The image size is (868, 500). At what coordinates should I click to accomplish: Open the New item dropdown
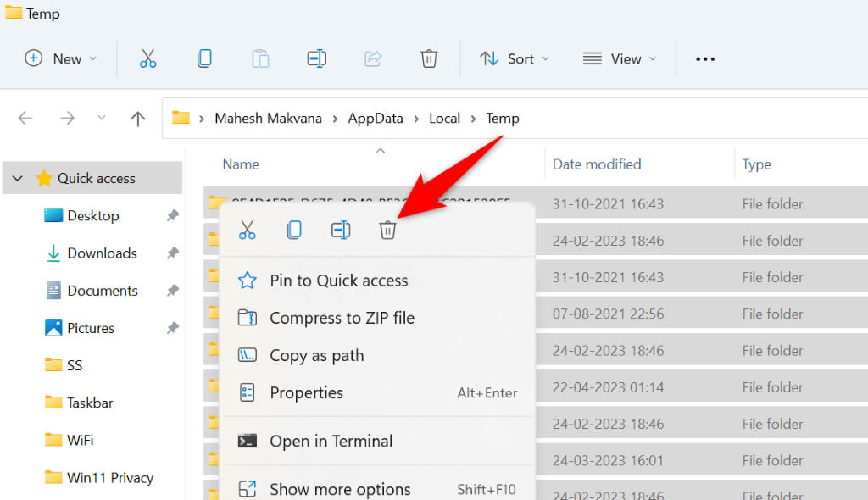(x=61, y=58)
